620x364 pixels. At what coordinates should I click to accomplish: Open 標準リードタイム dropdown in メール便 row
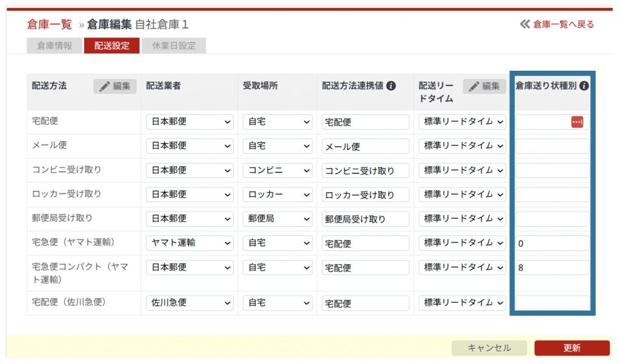[462, 146]
